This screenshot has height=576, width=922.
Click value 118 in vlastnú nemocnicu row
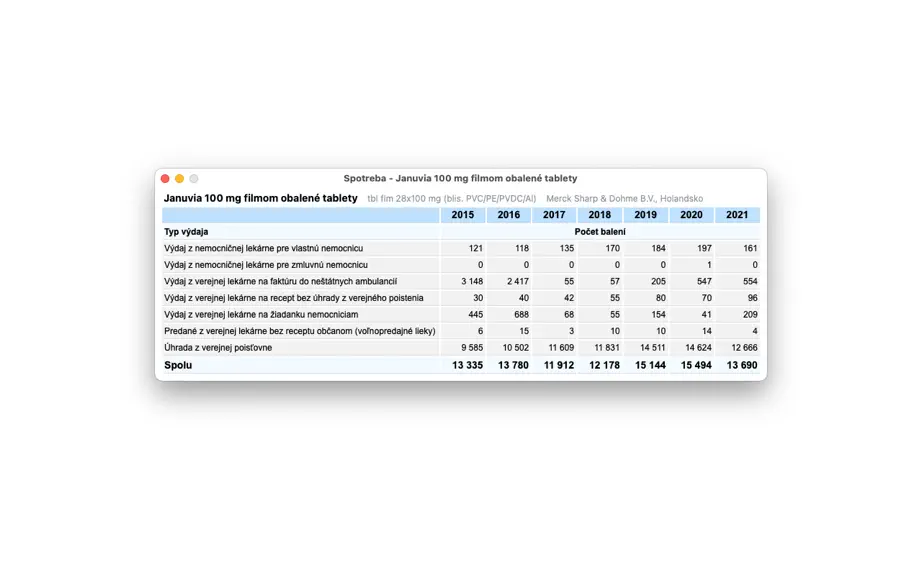point(522,248)
